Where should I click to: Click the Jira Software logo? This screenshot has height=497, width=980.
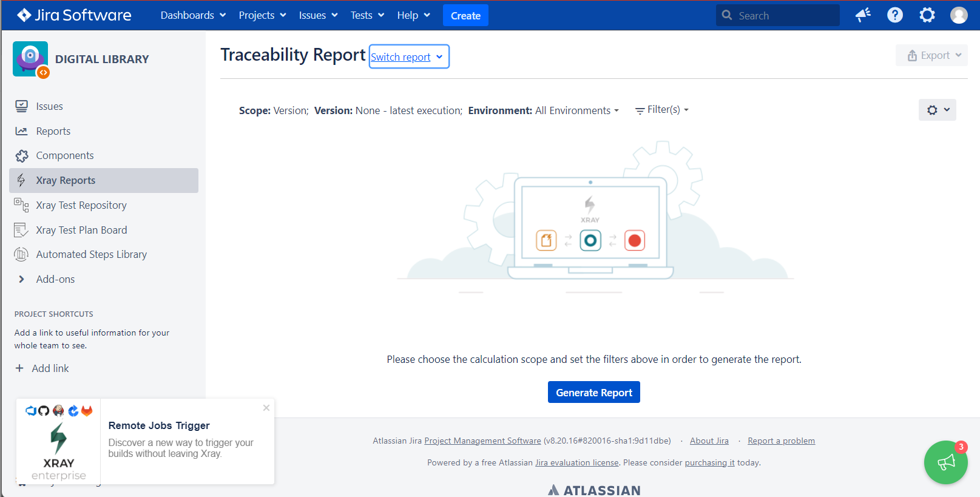[74, 15]
